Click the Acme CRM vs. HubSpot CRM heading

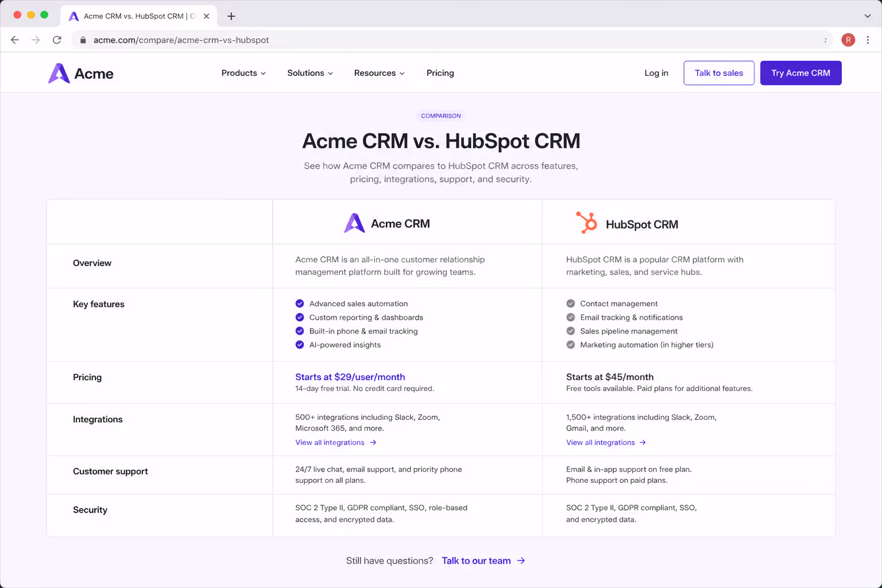pos(441,141)
